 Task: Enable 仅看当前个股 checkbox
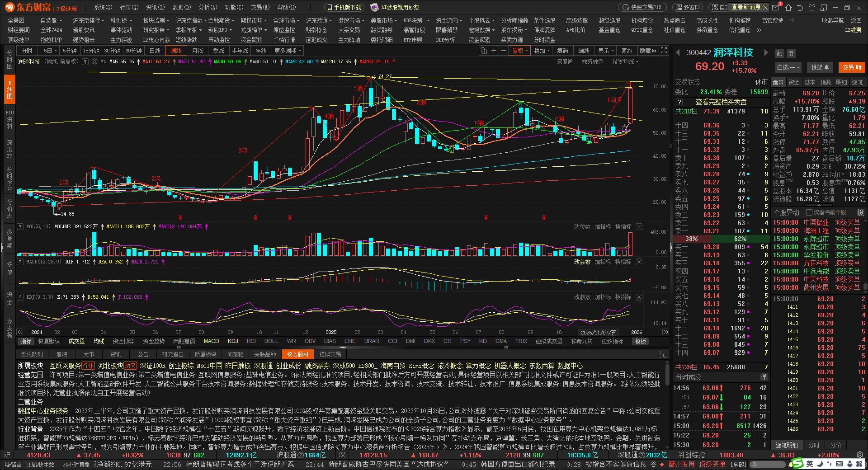[809, 212]
